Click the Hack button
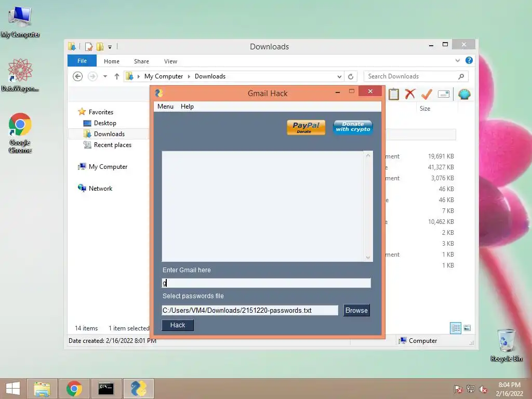This screenshot has height=399, width=532. click(x=178, y=325)
